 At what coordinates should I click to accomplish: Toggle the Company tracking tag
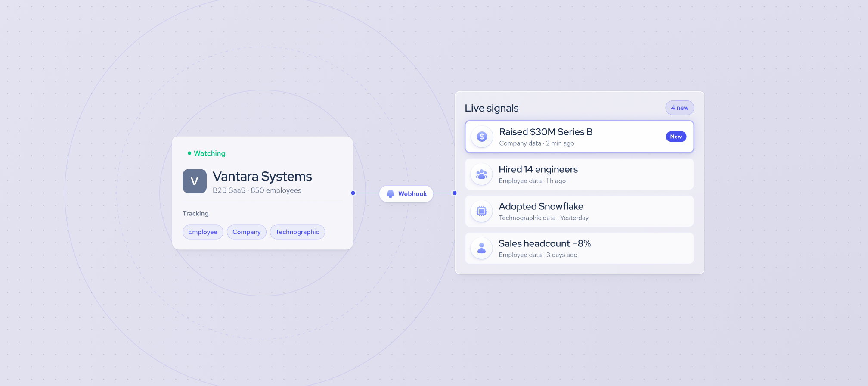(x=247, y=232)
